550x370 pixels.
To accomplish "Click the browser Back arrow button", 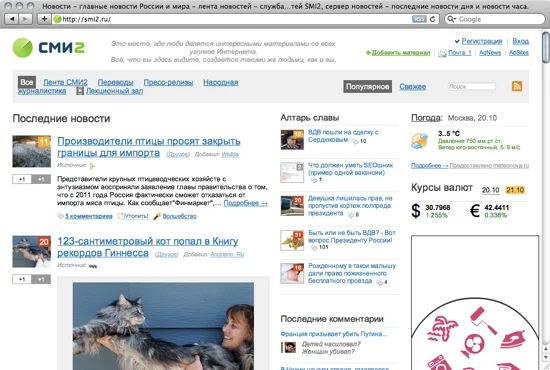I will pyautogui.click(x=12, y=19).
